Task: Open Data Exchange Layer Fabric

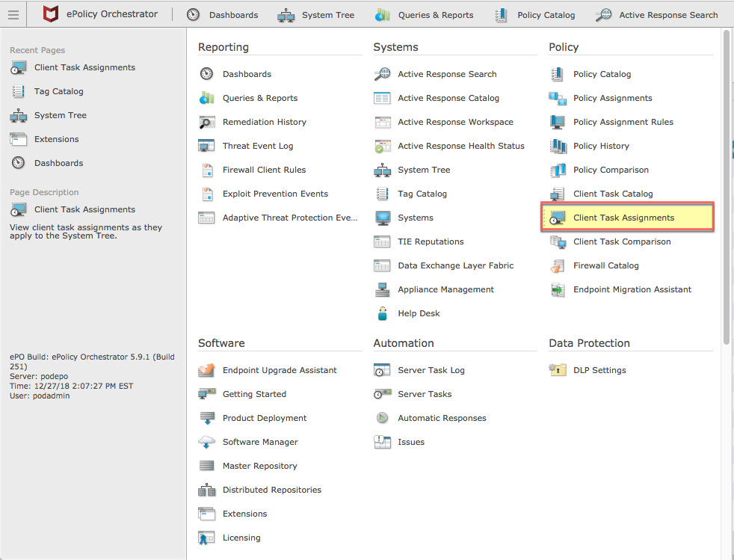Action: tap(455, 265)
